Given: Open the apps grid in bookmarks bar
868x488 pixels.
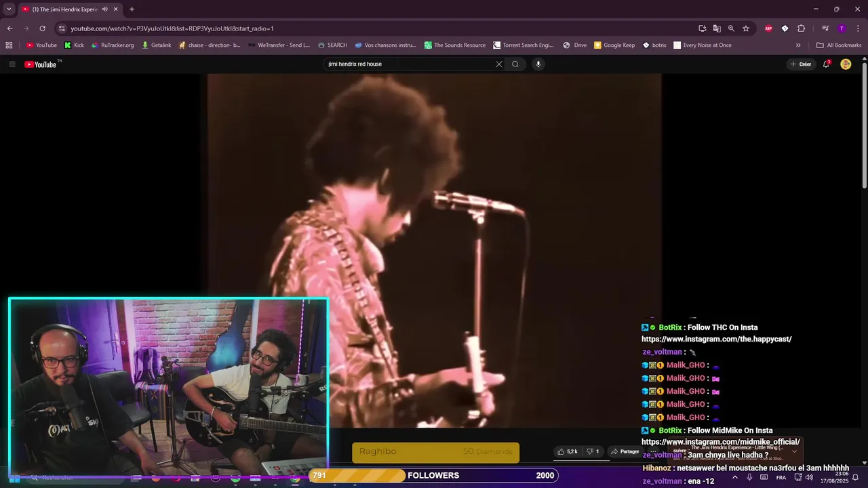Looking at the screenshot, I should tap(9, 45).
